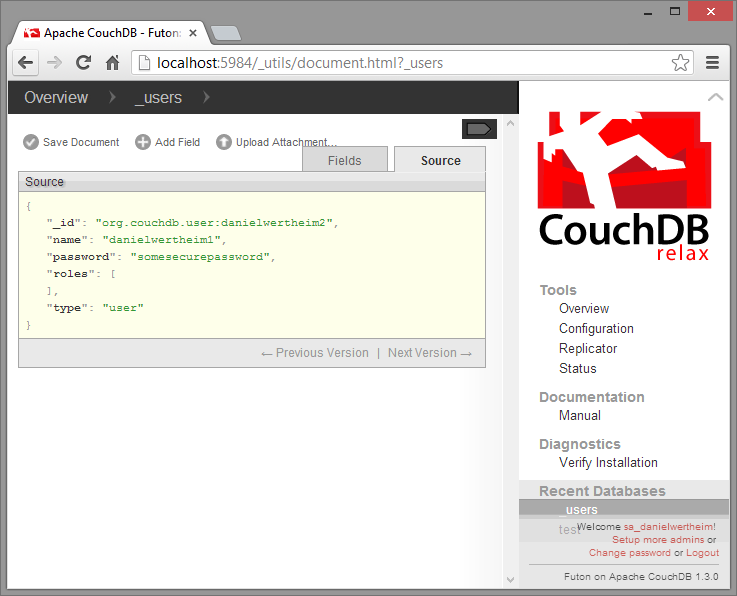Image resolution: width=737 pixels, height=596 pixels.
Task: Click the "roles" key in source
Action: 70,274
